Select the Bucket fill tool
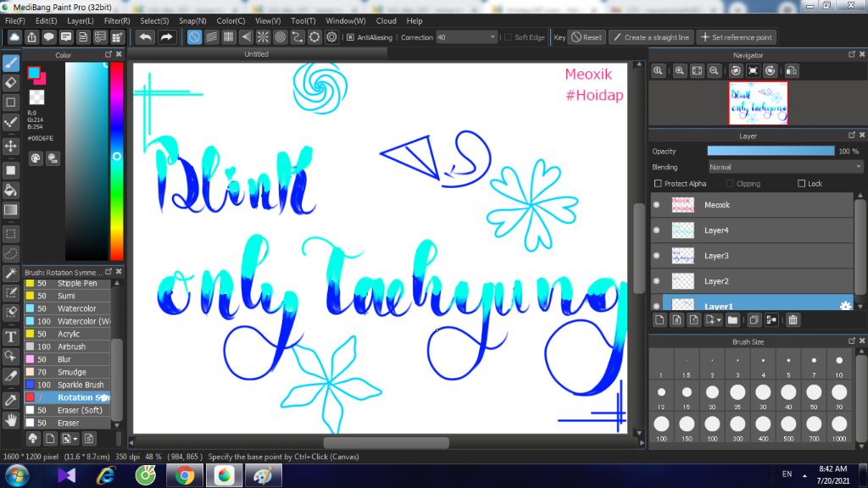Viewport: 868px width, 488px height. 10,190
